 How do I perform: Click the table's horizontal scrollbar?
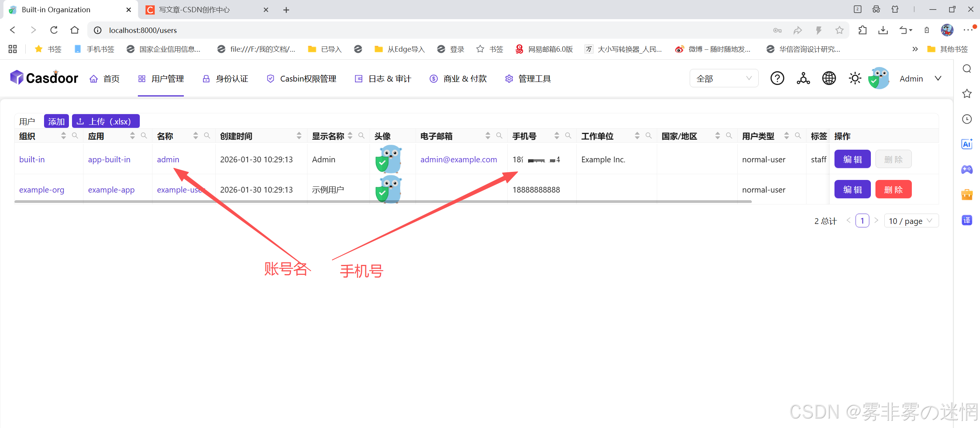[x=383, y=201]
